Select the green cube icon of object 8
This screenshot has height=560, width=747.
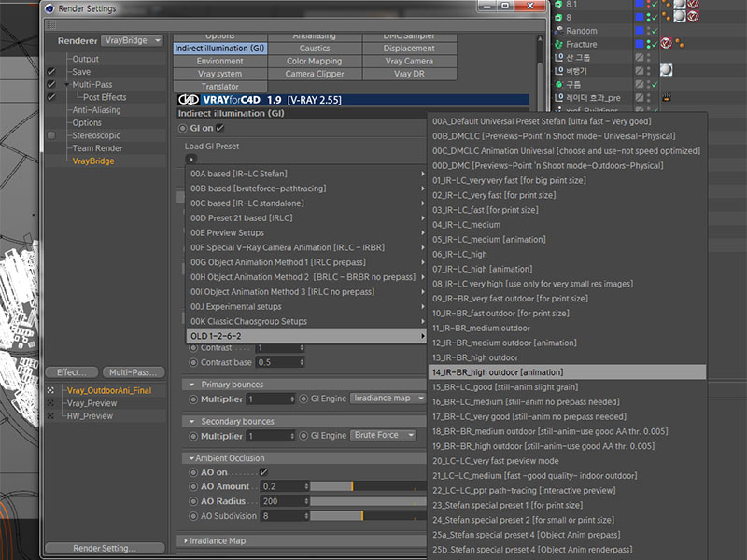click(558, 17)
